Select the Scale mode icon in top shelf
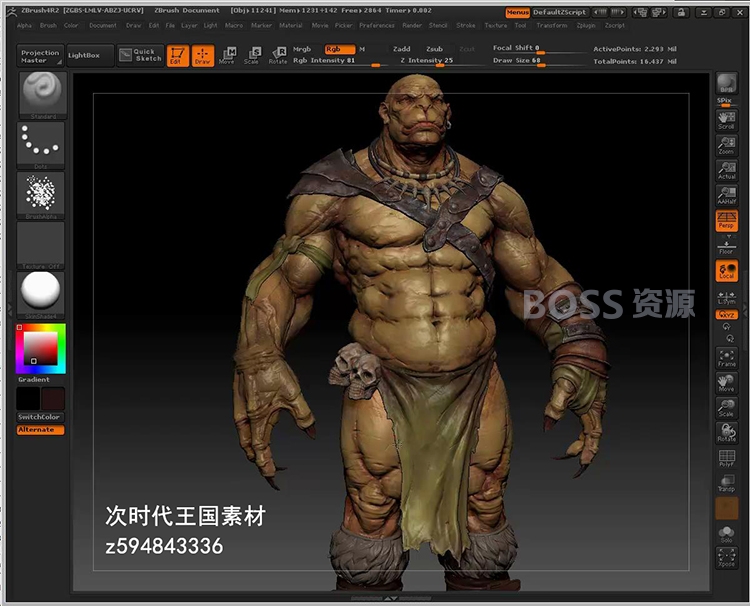 253,55
